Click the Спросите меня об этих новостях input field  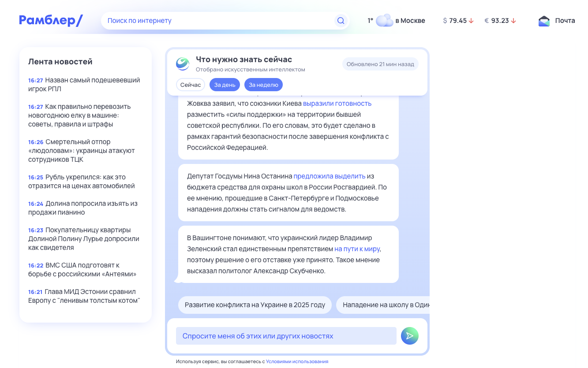tap(286, 335)
